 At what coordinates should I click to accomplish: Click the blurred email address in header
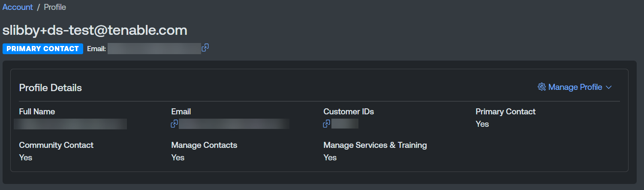(x=154, y=49)
